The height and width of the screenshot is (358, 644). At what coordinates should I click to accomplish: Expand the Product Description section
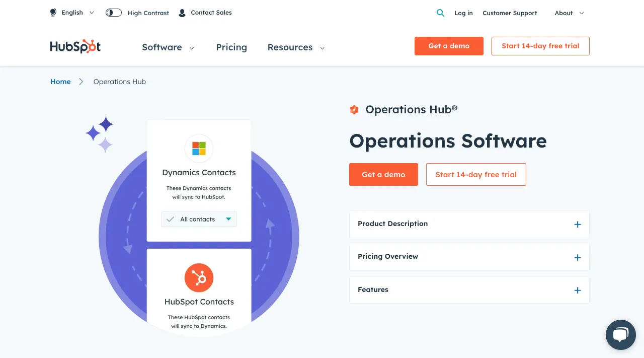[469, 224]
